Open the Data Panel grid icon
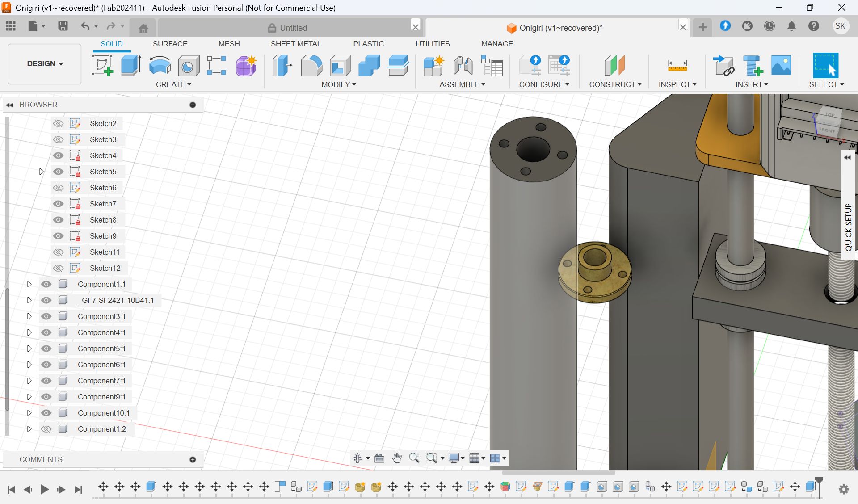 point(11,26)
